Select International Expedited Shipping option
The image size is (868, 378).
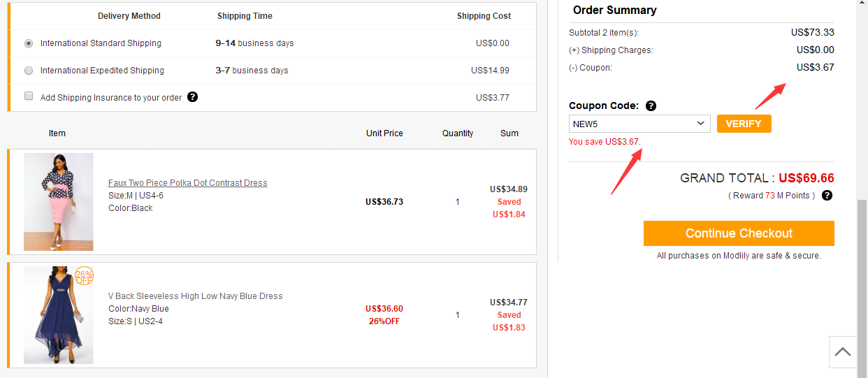[x=29, y=71]
